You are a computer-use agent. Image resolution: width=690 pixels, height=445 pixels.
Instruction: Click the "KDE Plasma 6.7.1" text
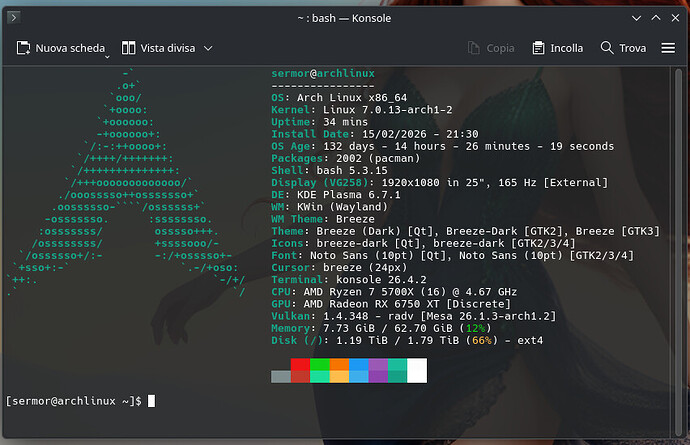349,195
